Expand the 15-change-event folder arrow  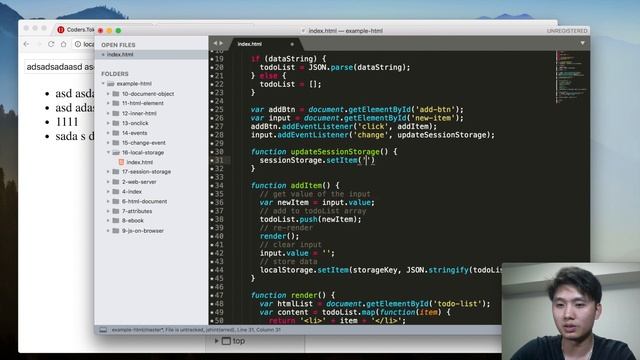click(108, 142)
